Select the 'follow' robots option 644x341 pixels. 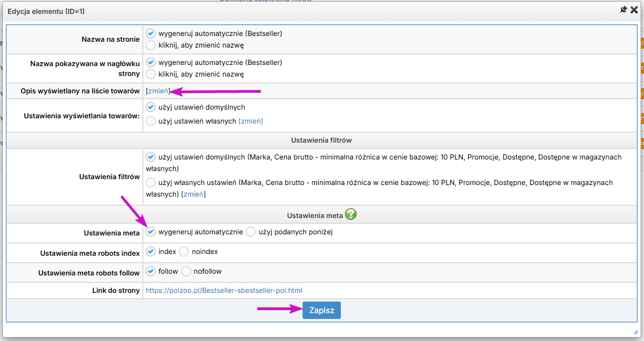[151, 271]
